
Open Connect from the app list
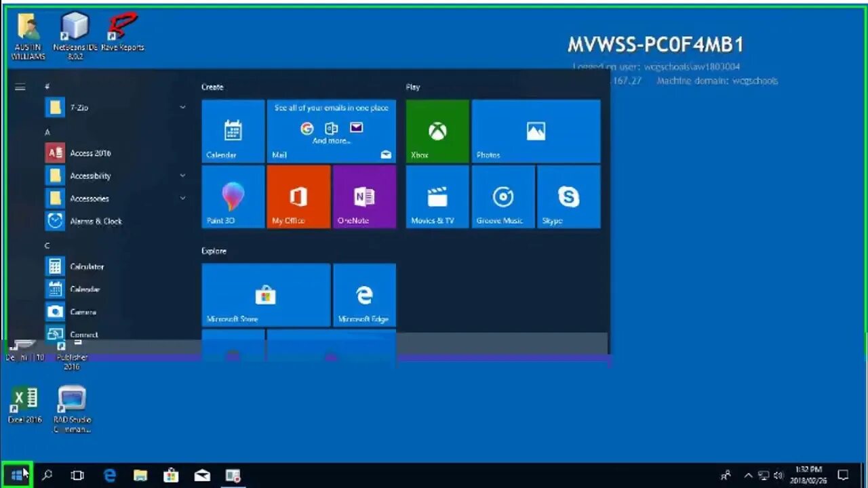(115, 333)
